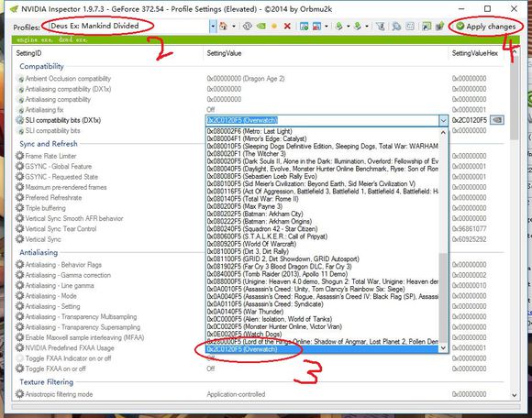Click Apply changes button
Image resolution: width=532 pixels, height=418 pixels.
coord(486,26)
